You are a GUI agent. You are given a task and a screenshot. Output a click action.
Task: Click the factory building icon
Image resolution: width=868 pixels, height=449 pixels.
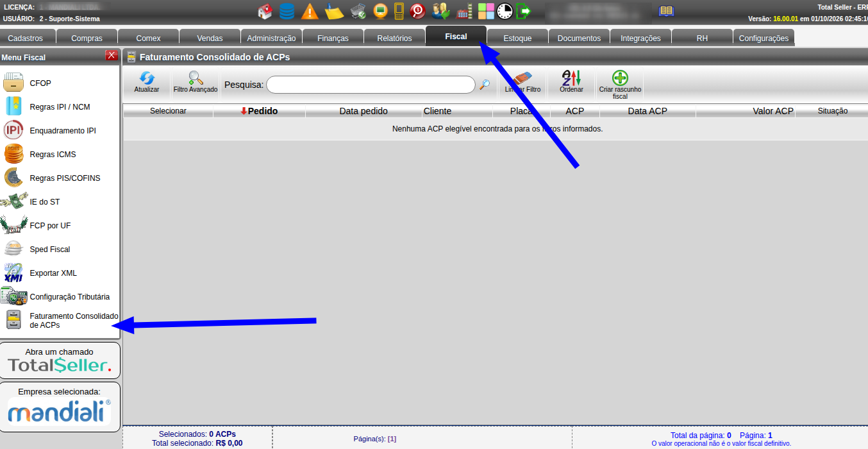[464, 11]
